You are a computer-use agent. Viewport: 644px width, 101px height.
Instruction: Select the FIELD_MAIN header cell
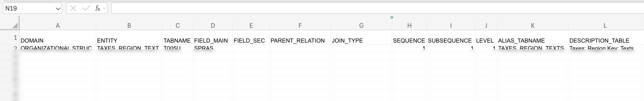tap(213, 40)
